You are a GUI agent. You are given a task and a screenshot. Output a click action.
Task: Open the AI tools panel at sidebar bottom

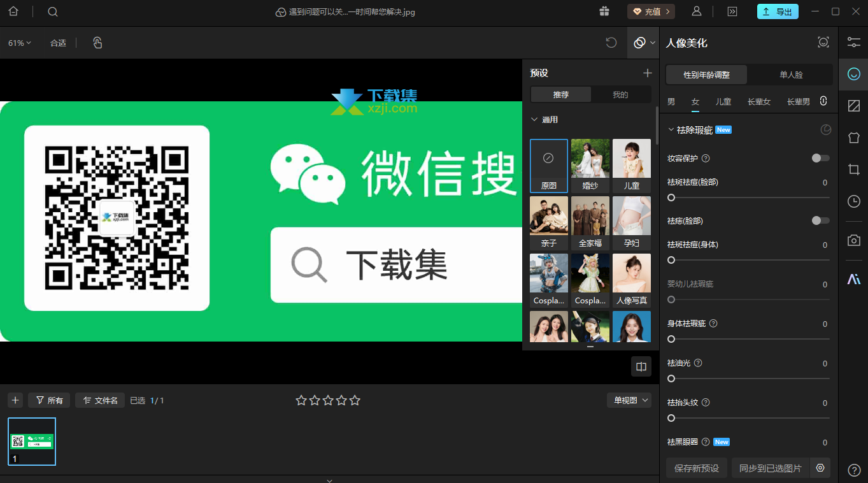(854, 278)
